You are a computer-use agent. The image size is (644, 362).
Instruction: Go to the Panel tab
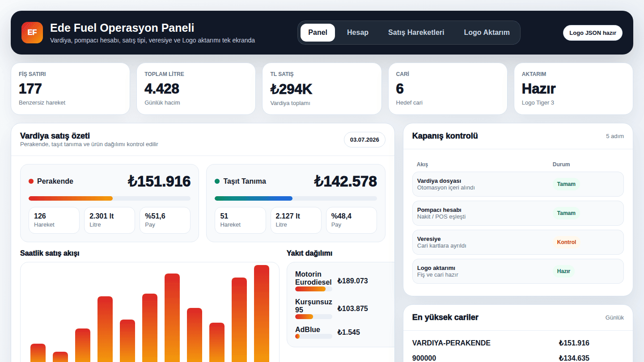(x=318, y=33)
